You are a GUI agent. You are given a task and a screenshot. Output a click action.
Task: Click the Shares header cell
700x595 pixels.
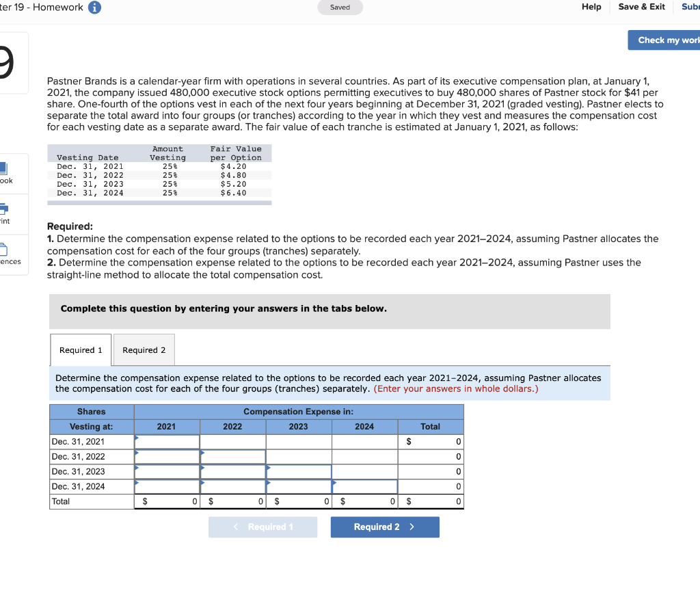tap(92, 412)
